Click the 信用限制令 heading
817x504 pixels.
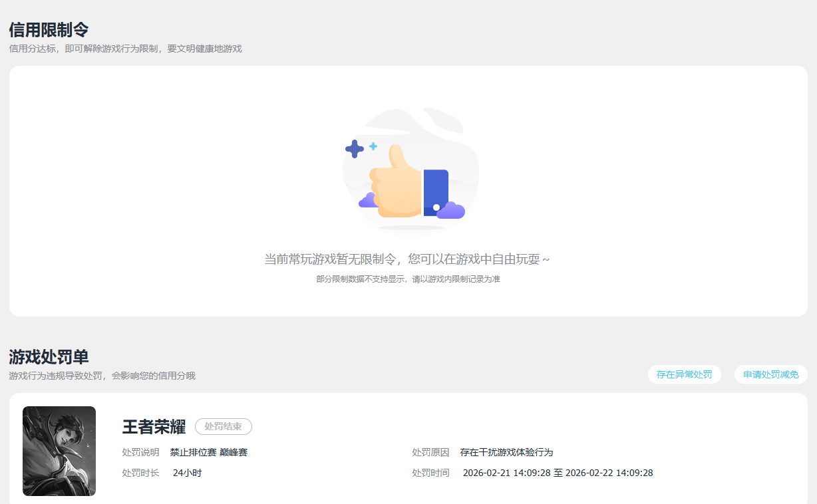coord(49,30)
